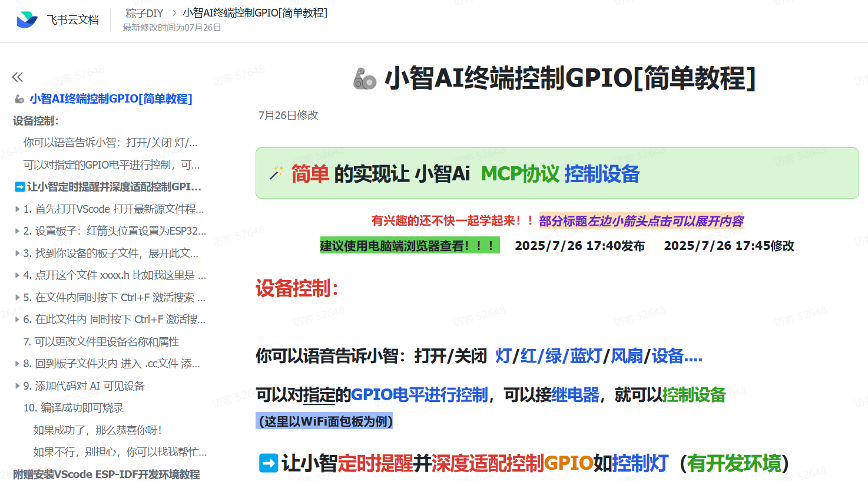Expand outline item 3. 找到你设备的板子文件
This screenshot has height=481, width=868.
coord(17,253)
